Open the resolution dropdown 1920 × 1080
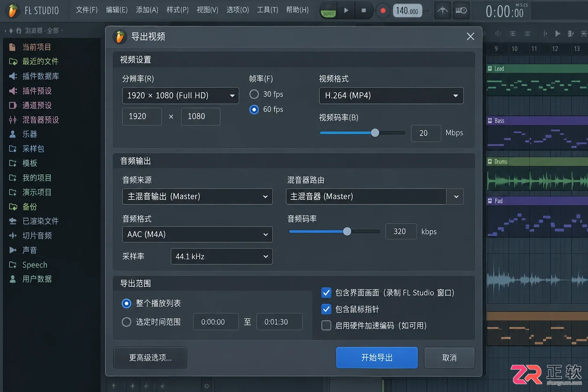 coord(180,96)
